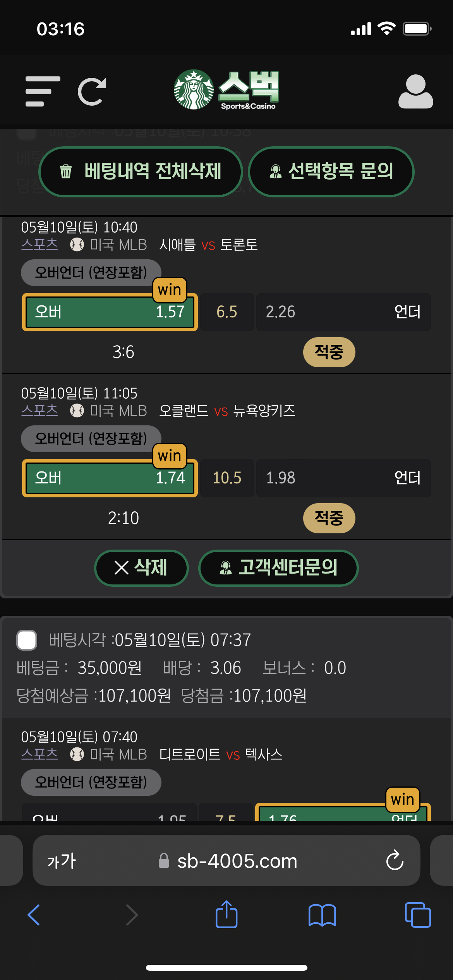Open the user profile icon
Viewport: 453px width, 980px height.
pos(415,91)
